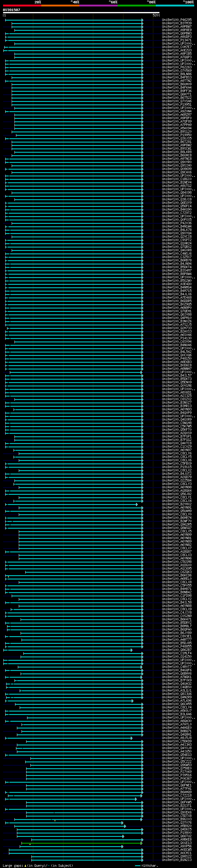Screen dimensions: 197x868
Task: Open hit UniRef100_C7Z218
Action: [177, 796]
